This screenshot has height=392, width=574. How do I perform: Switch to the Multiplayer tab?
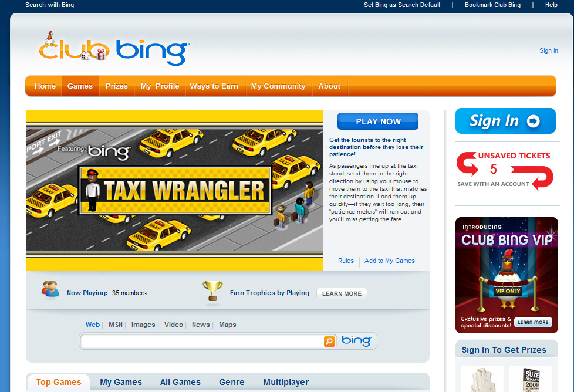tap(286, 382)
